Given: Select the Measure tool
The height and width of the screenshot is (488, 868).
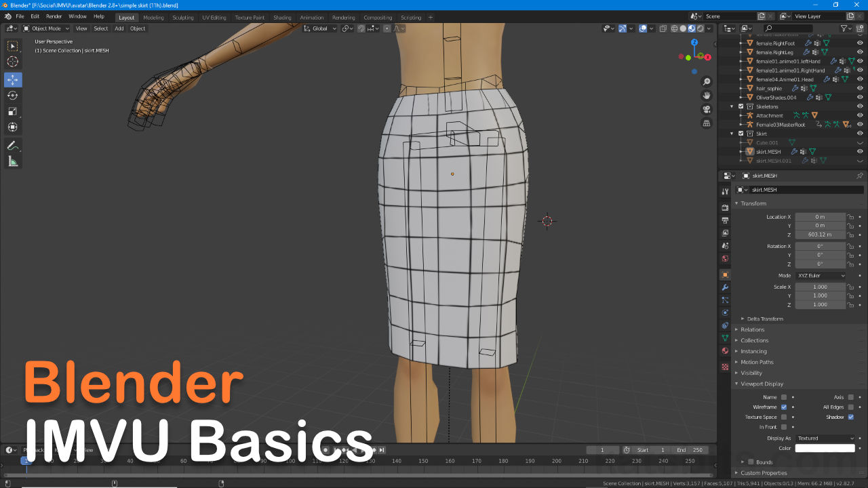Looking at the screenshot, I should point(13,161).
